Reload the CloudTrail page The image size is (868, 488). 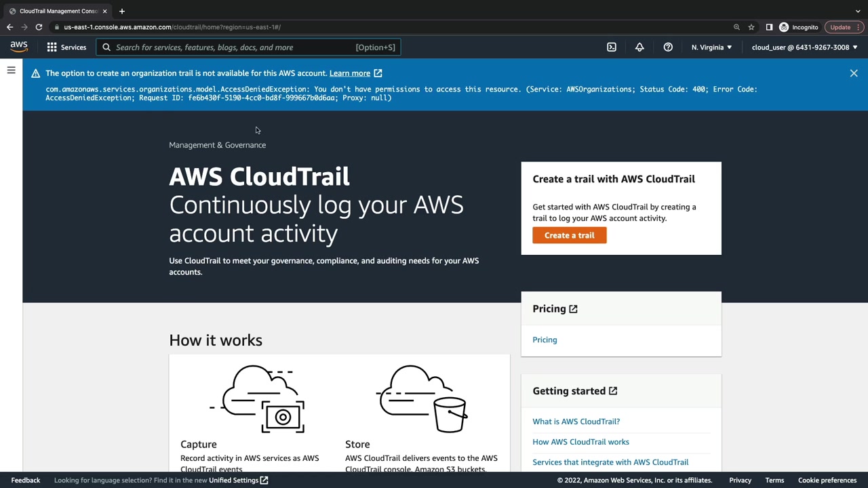(39, 27)
